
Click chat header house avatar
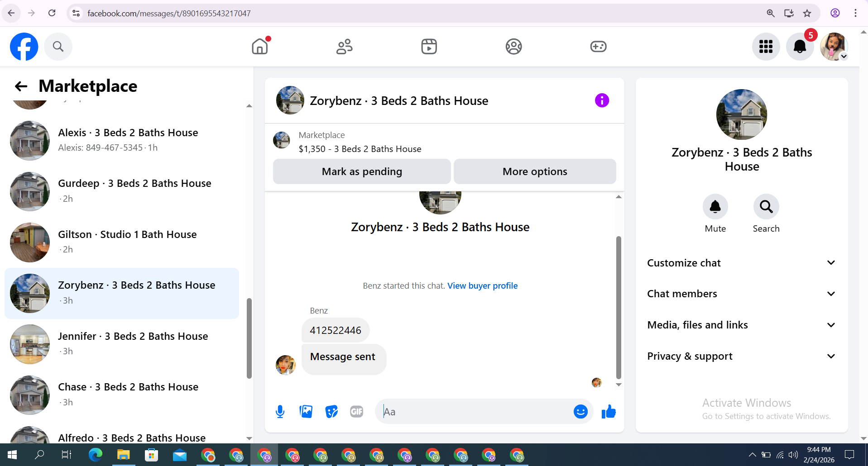(290, 100)
